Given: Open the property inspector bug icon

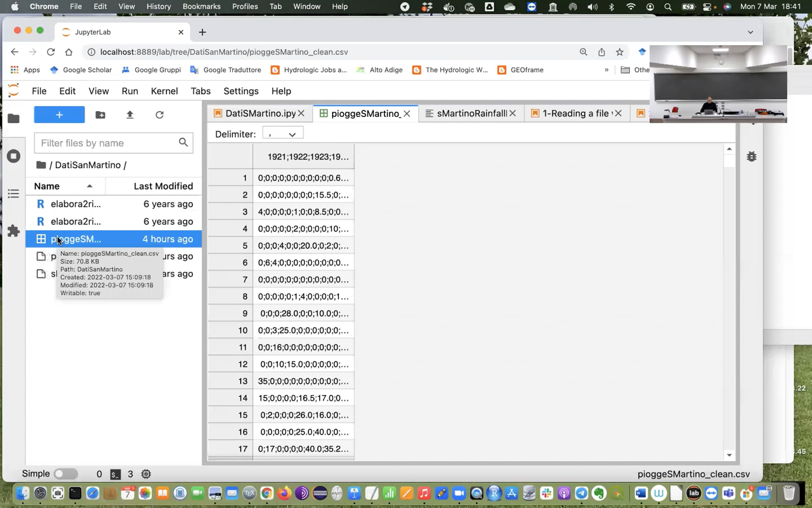Looking at the screenshot, I should (751, 156).
